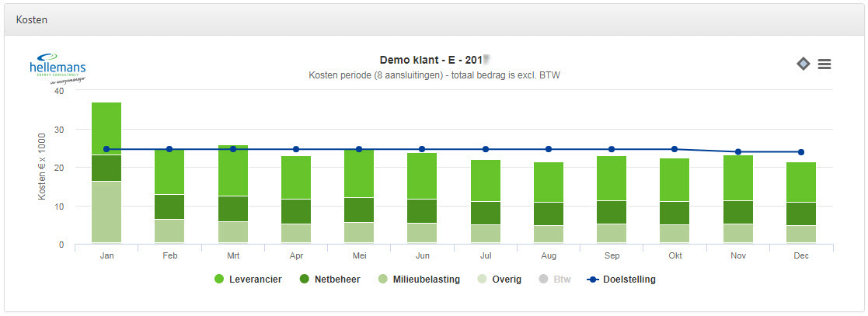Click the Milieubelasting segment of Mrt bar
This screenshot has height=316, width=868.
pos(232,232)
